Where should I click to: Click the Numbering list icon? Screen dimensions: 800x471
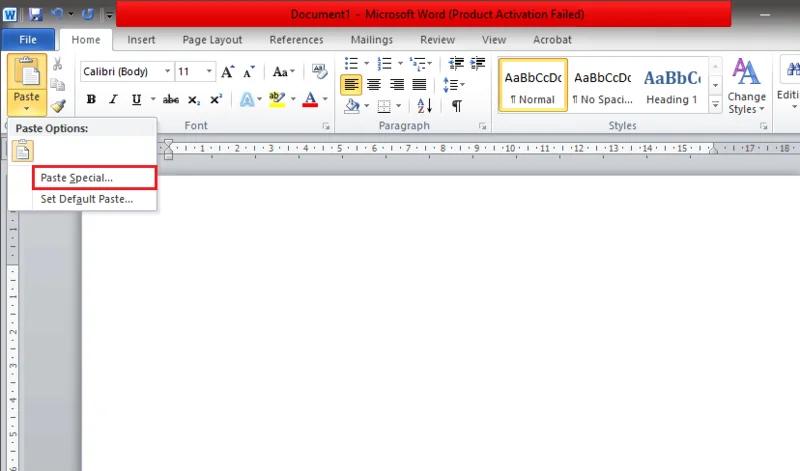(384, 64)
